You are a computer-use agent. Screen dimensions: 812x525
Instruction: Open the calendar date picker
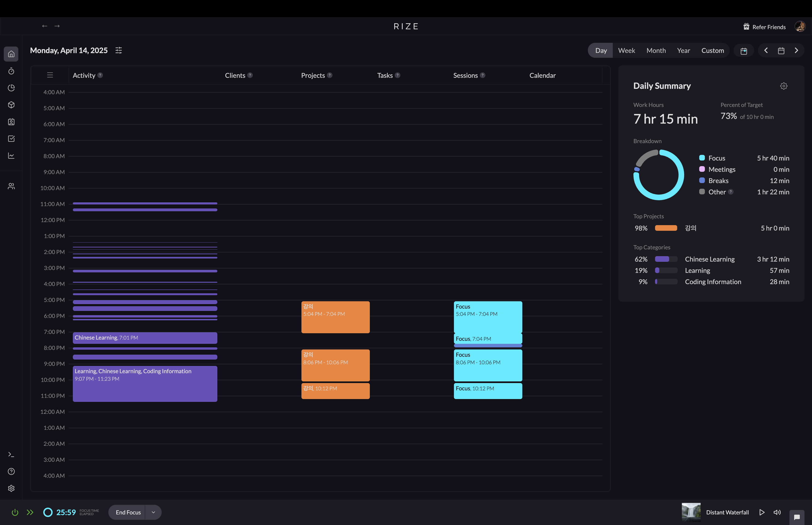pyautogui.click(x=781, y=51)
